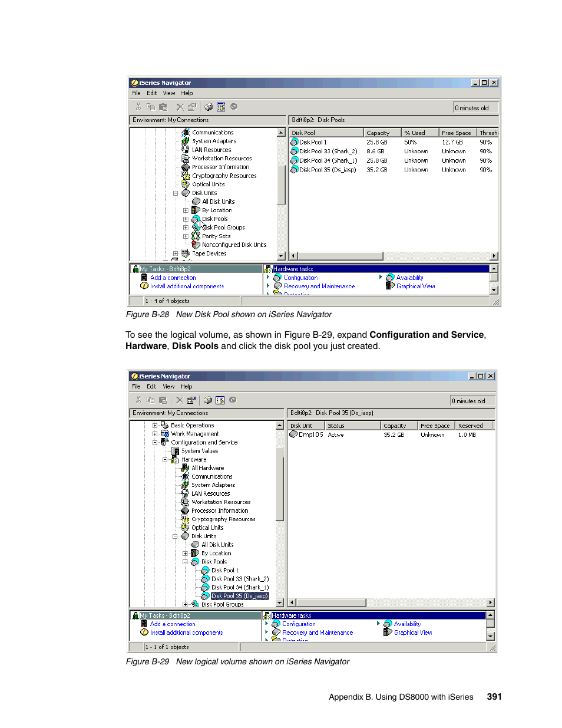Click the Hardware tasks header icon in Figure B-28
Screen dimensions: 562x728
click(x=269, y=269)
